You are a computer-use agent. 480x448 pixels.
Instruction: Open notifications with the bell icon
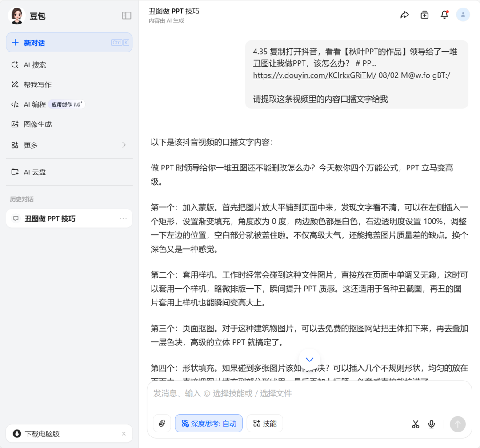pos(444,15)
